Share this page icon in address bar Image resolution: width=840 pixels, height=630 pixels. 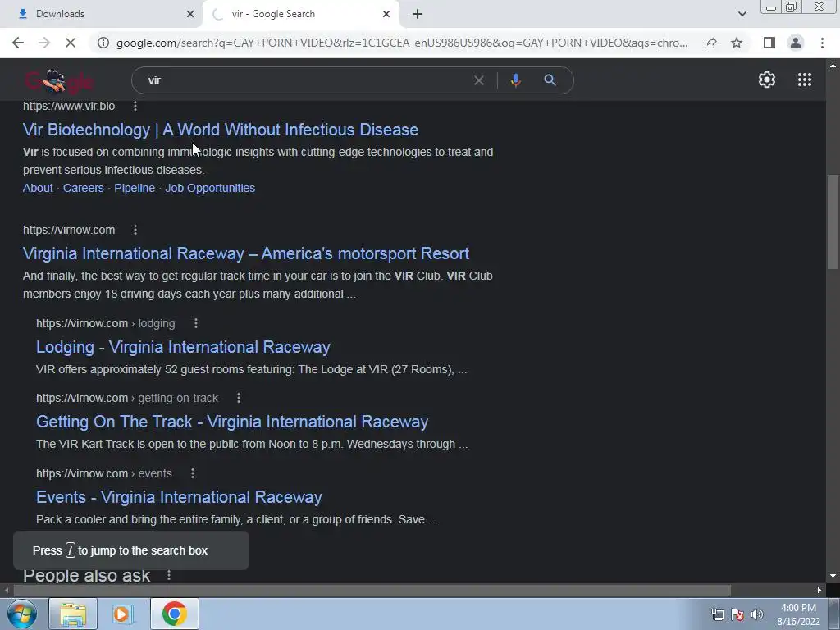(710, 43)
